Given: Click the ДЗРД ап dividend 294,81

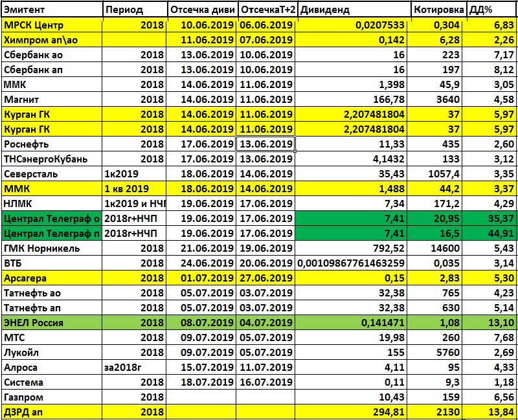Looking at the screenshot, I should (x=351, y=412).
